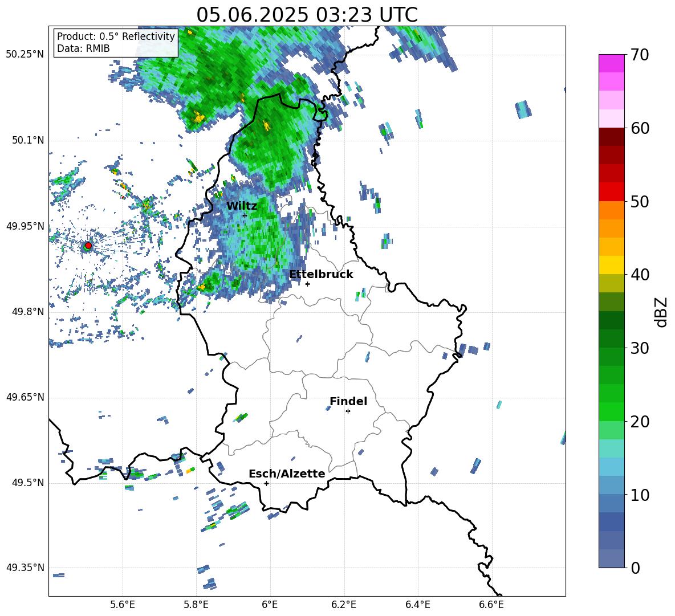Click the 50.25°N latitude label
Viewport: 675px width, 616px height.
click(25, 55)
